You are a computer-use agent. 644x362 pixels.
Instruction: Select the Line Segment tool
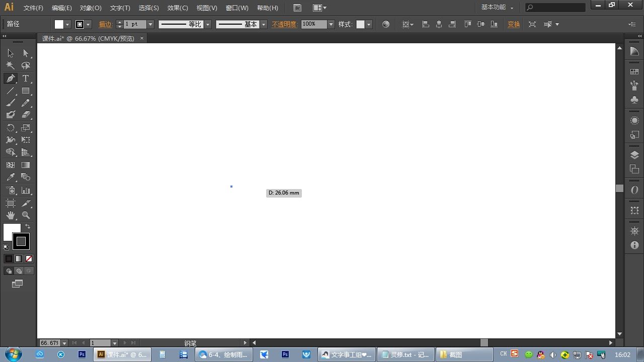click(x=11, y=91)
